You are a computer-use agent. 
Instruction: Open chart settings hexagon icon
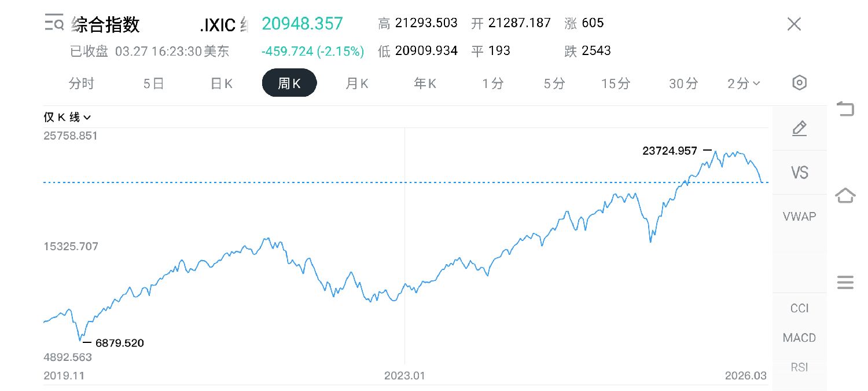click(799, 83)
